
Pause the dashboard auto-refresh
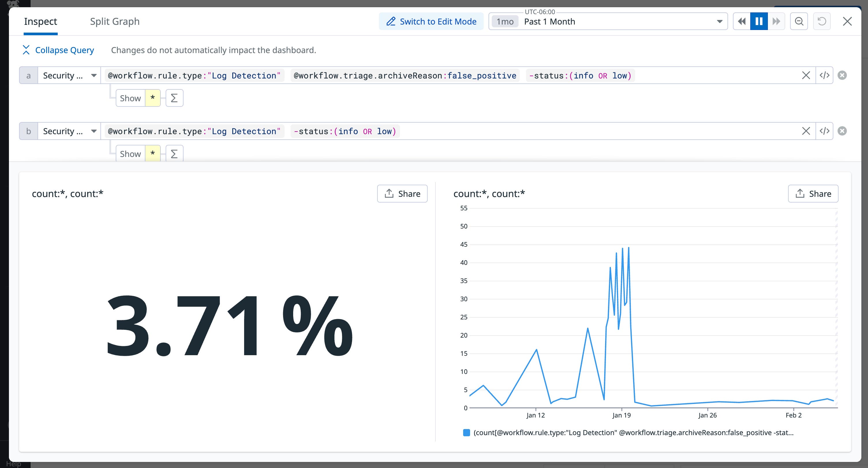pos(758,21)
